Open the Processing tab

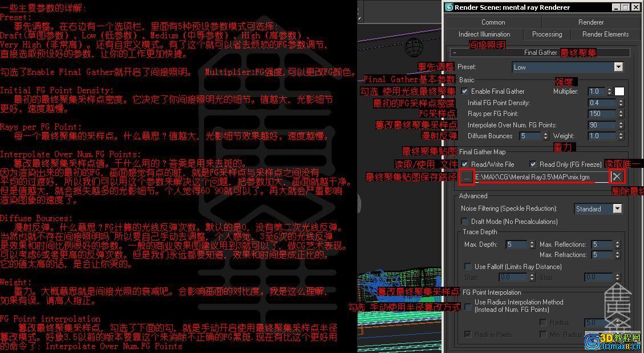pos(546,34)
